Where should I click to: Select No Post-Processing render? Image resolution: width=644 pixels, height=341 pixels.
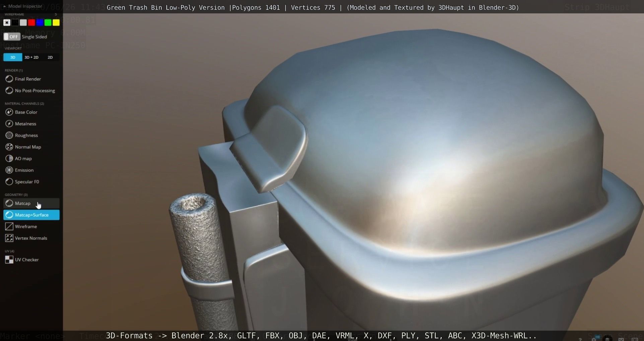31,91
